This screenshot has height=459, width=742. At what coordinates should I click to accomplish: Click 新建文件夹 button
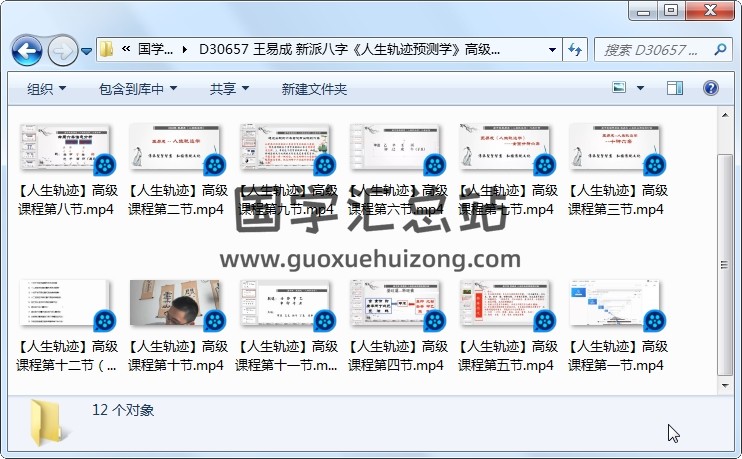pos(314,88)
